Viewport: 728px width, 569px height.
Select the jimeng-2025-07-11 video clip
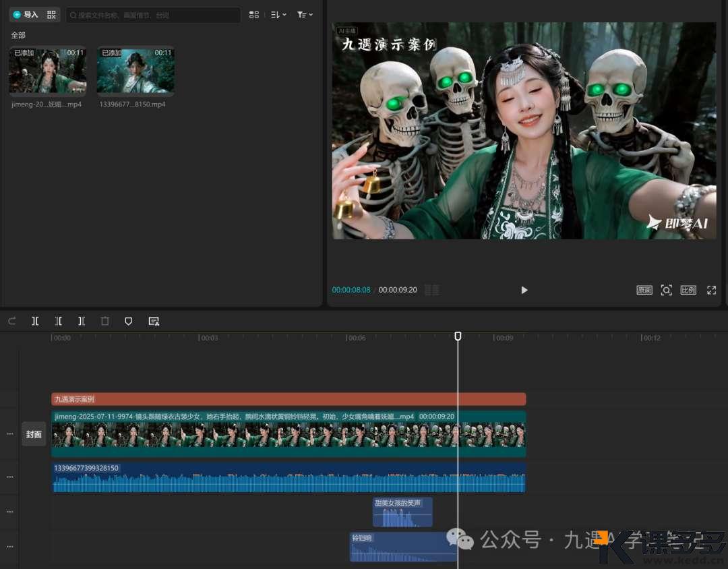tap(289, 434)
